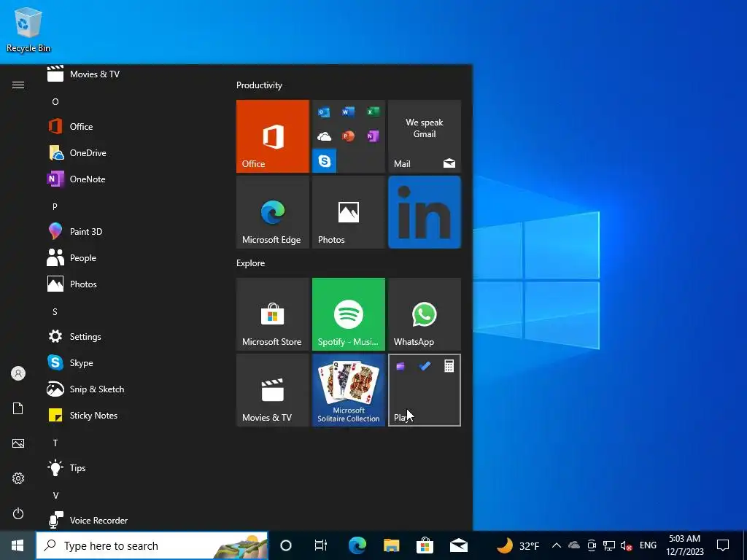Image resolution: width=747 pixels, height=560 pixels.
Task: Open the weather widget showing 32°F
Action: 518,545
